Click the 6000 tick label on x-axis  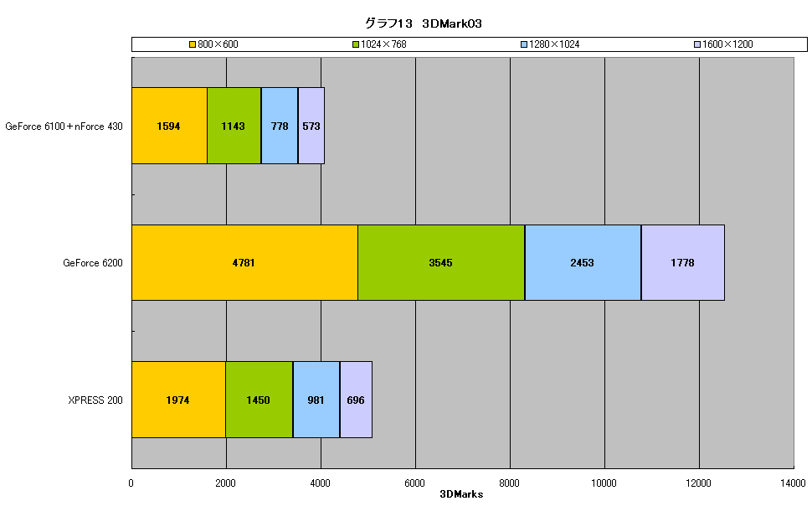tap(415, 483)
